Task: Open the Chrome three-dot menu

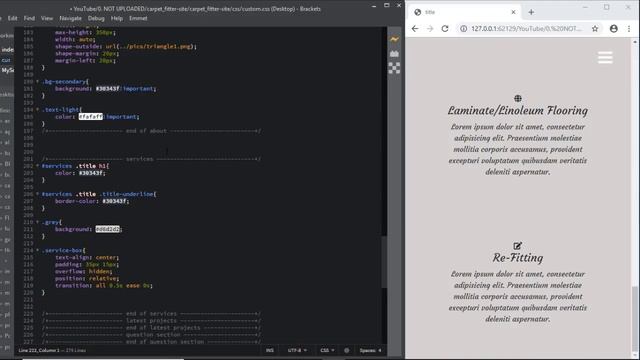Action: (629, 29)
